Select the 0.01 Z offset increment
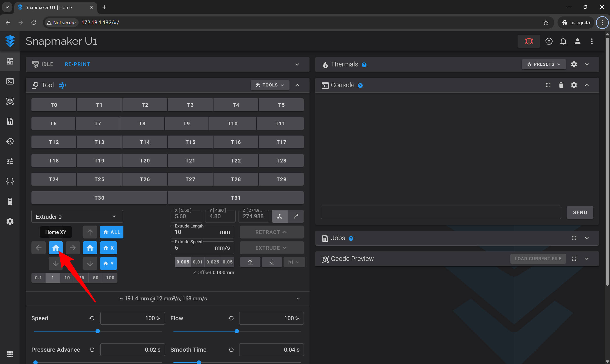This screenshot has height=364, width=610. click(x=198, y=262)
